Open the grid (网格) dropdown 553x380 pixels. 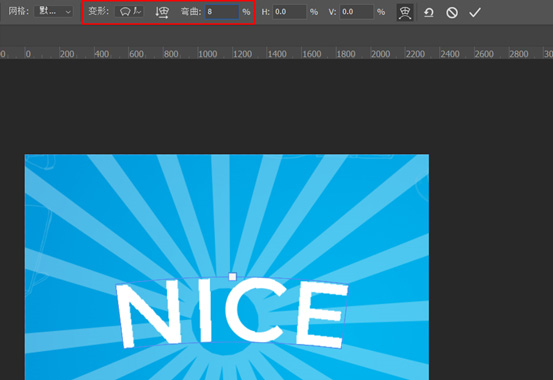coord(54,11)
